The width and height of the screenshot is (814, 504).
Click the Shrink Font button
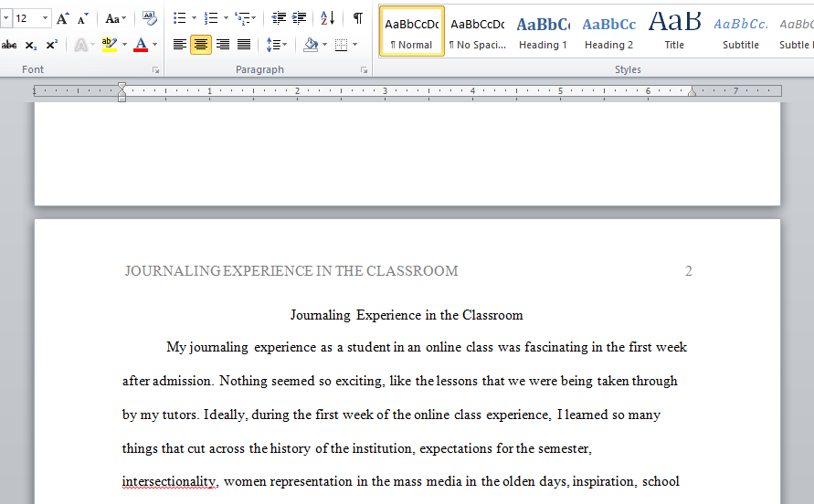[x=82, y=18]
